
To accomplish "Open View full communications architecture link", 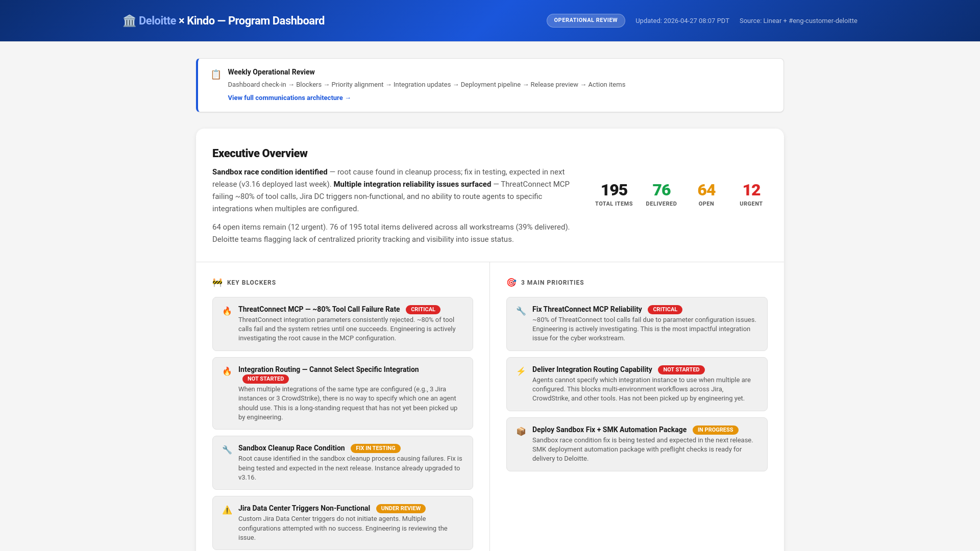I will click(x=289, y=98).
